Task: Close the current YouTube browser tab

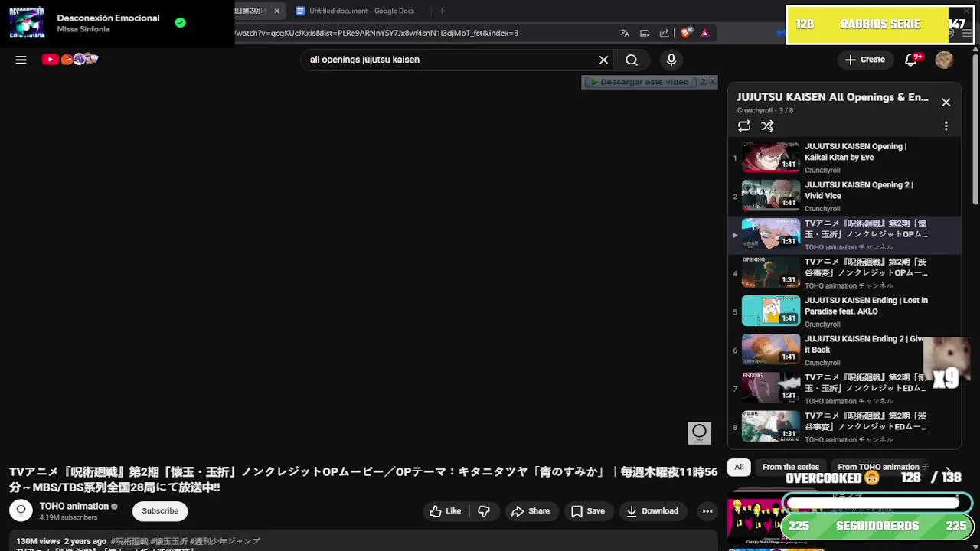Action: coord(276,11)
